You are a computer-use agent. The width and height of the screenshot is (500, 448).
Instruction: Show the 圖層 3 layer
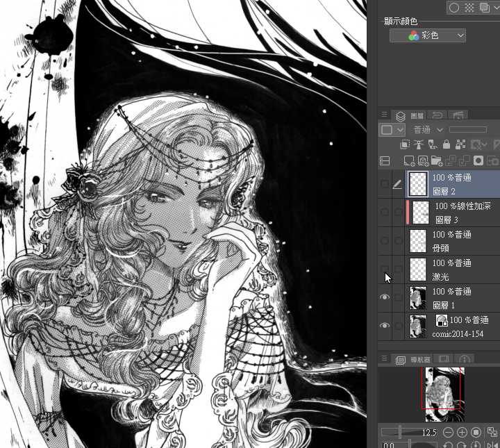385,213
